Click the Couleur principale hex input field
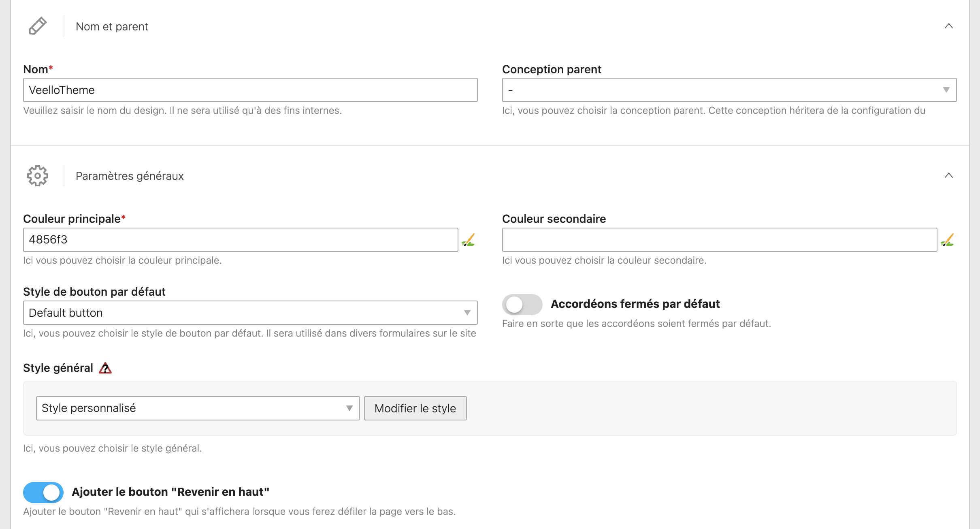980x529 pixels. point(241,240)
